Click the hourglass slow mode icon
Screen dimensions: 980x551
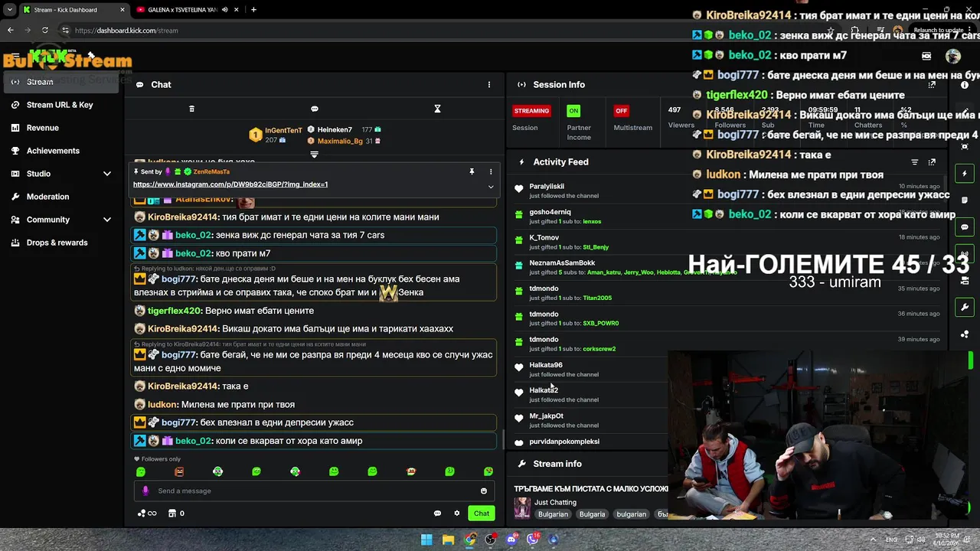[x=437, y=109]
